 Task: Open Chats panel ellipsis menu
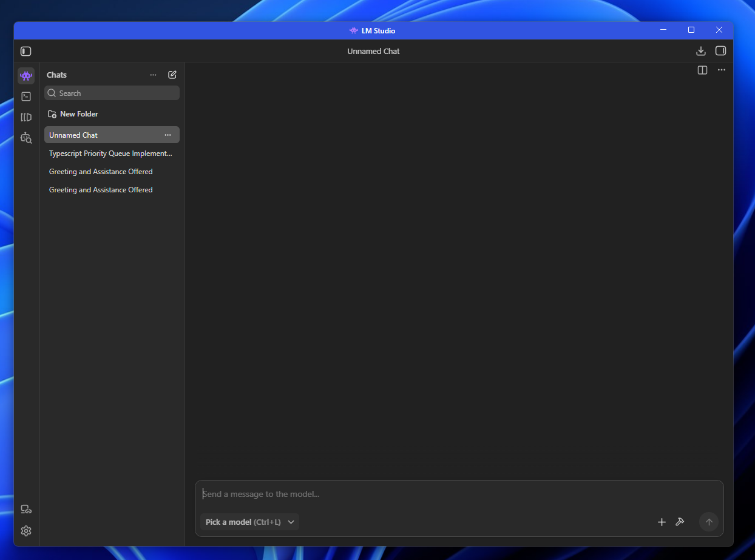(x=154, y=75)
